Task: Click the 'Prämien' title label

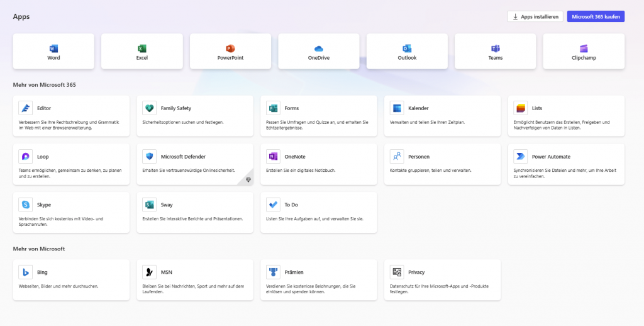Action: [x=294, y=272]
